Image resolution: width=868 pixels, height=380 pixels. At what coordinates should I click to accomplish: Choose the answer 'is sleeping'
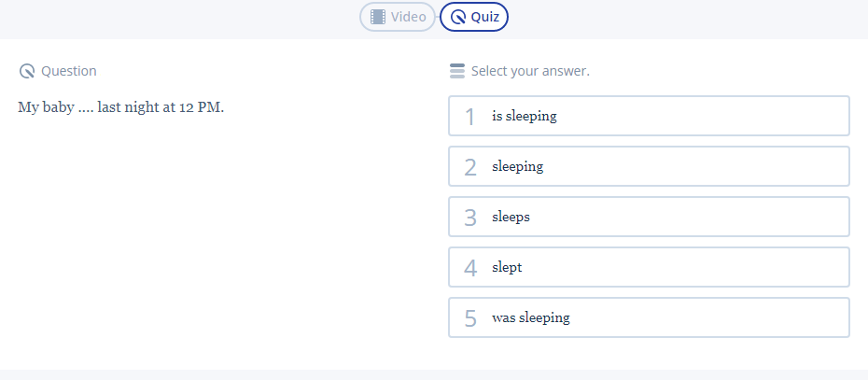[649, 116]
